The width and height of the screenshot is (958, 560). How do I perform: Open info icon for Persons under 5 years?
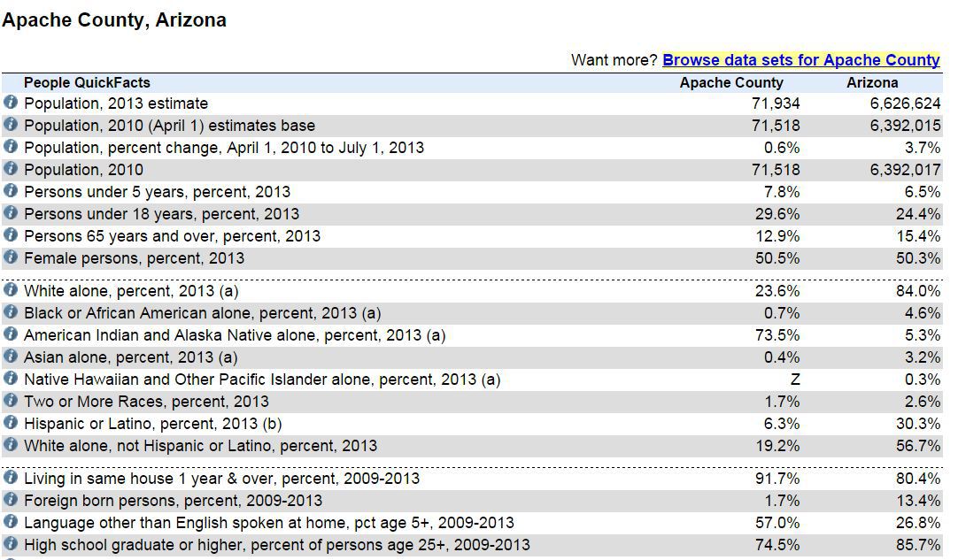pyautogui.click(x=11, y=191)
